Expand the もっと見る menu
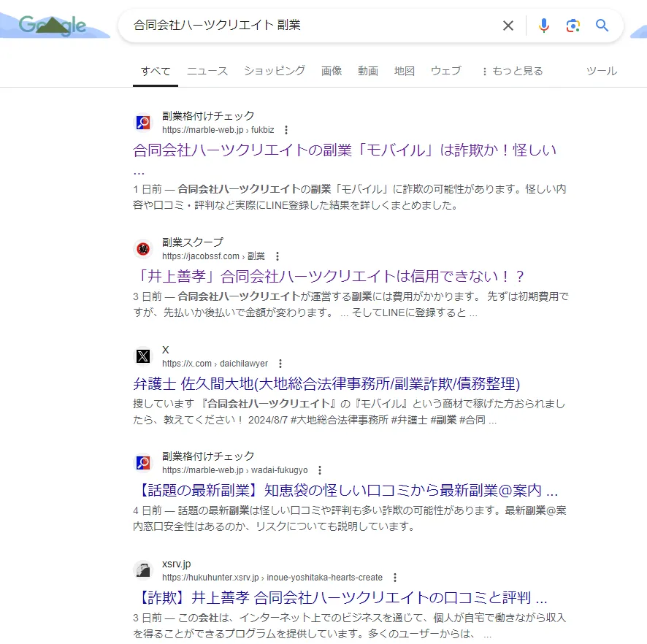 tap(511, 71)
